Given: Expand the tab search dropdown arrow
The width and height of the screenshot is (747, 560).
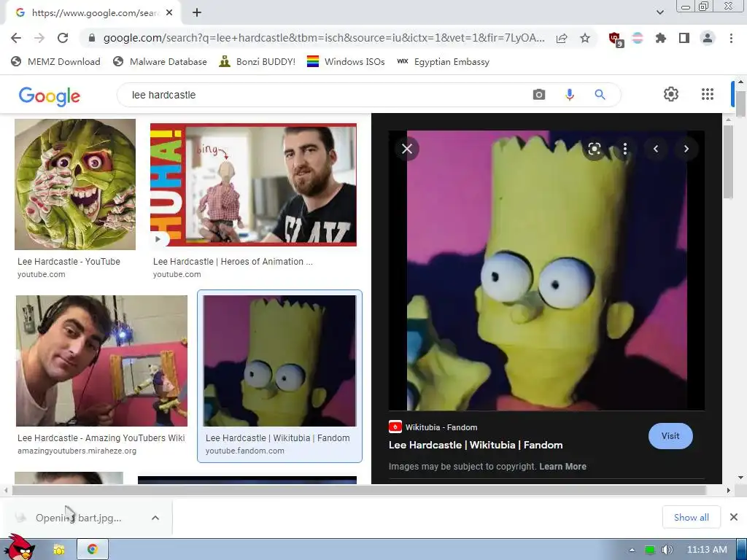Looking at the screenshot, I should (659, 12).
